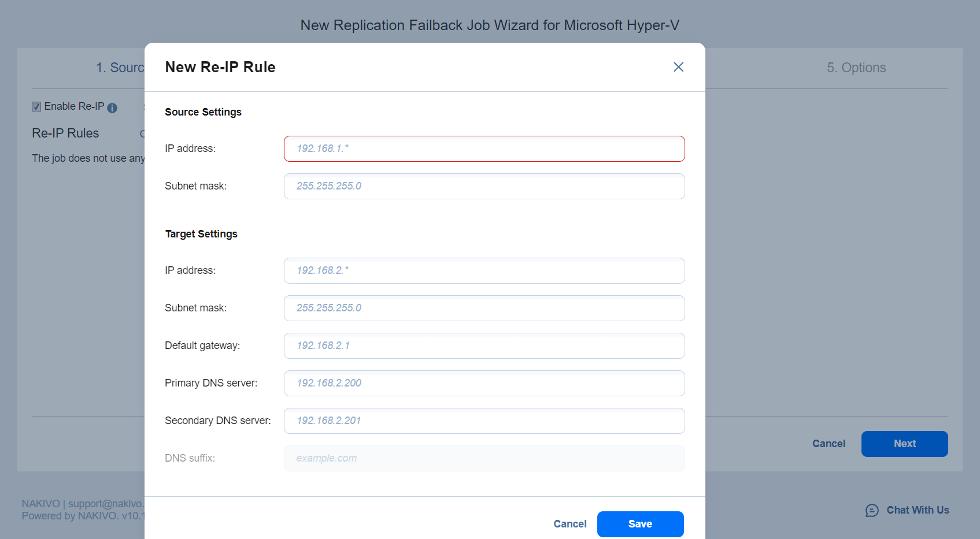
Task: Click the Target Settings Subnet mask field
Action: pyautogui.click(x=484, y=308)
